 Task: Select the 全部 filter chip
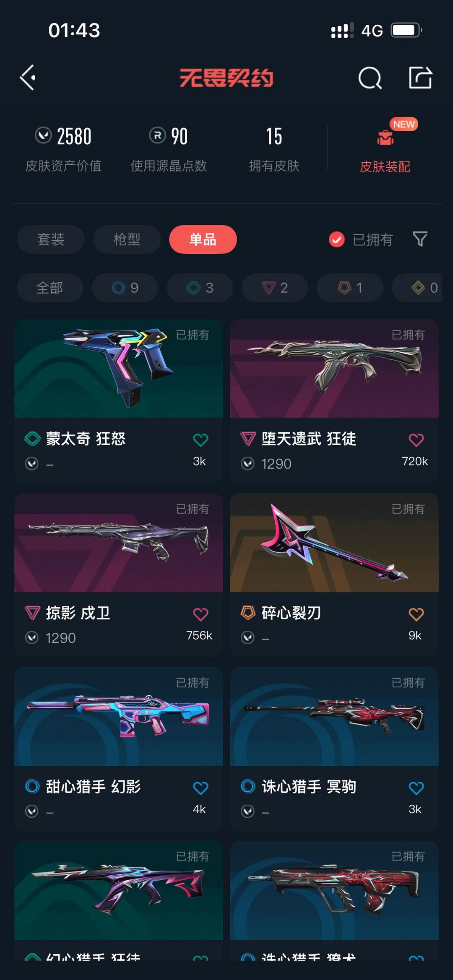[x=50, y=288]
